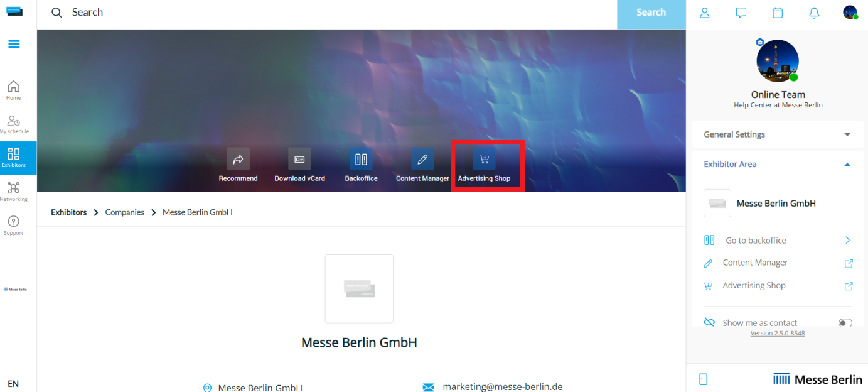Click the Online Team profile picture
This screenshot has height=392, width=868.
click(778, 61)
